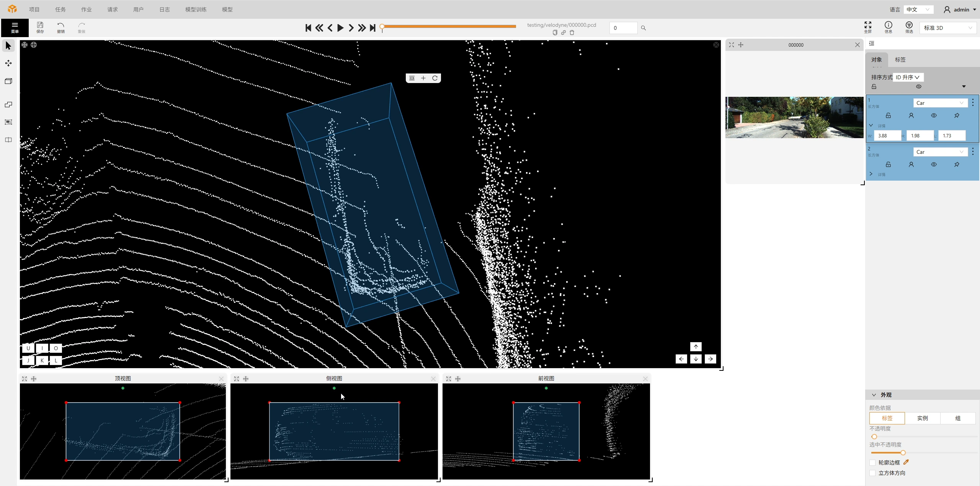Jump to the last frame

tap(372, 28)
